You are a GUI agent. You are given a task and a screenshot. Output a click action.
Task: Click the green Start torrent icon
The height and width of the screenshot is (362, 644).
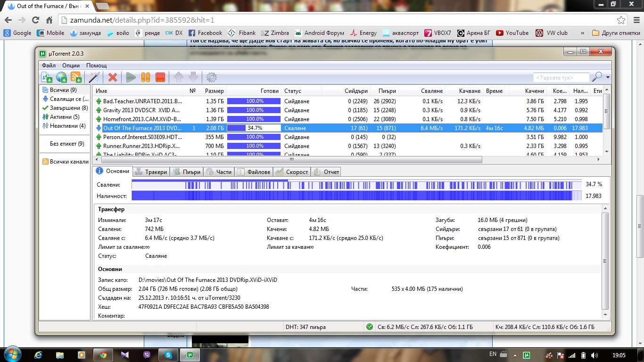pos(131,77)
